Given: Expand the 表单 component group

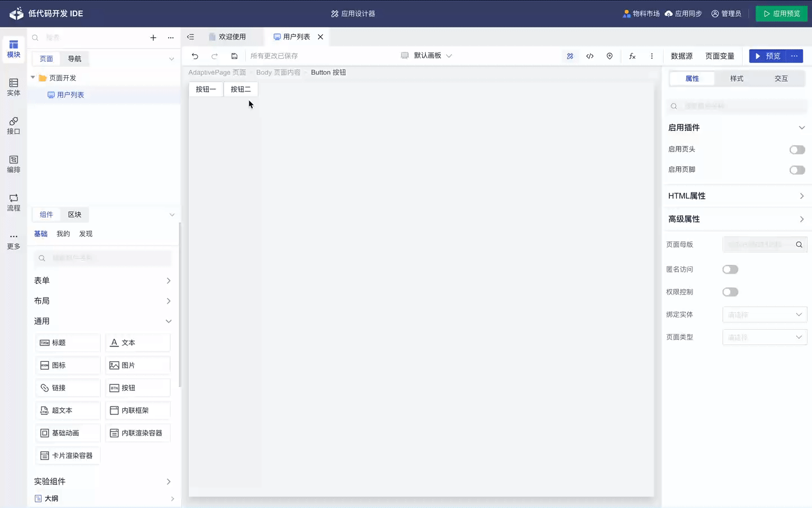Looking at the screenshot, I should click(x=102, y=281).
